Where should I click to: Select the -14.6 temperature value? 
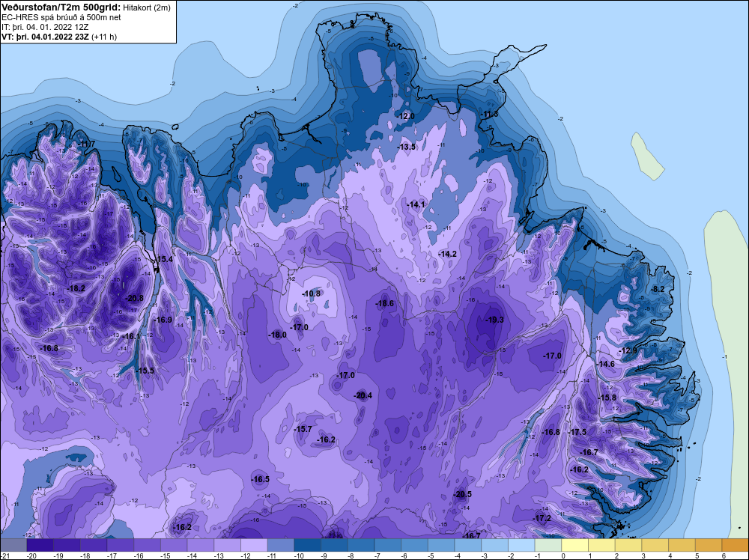606,364
